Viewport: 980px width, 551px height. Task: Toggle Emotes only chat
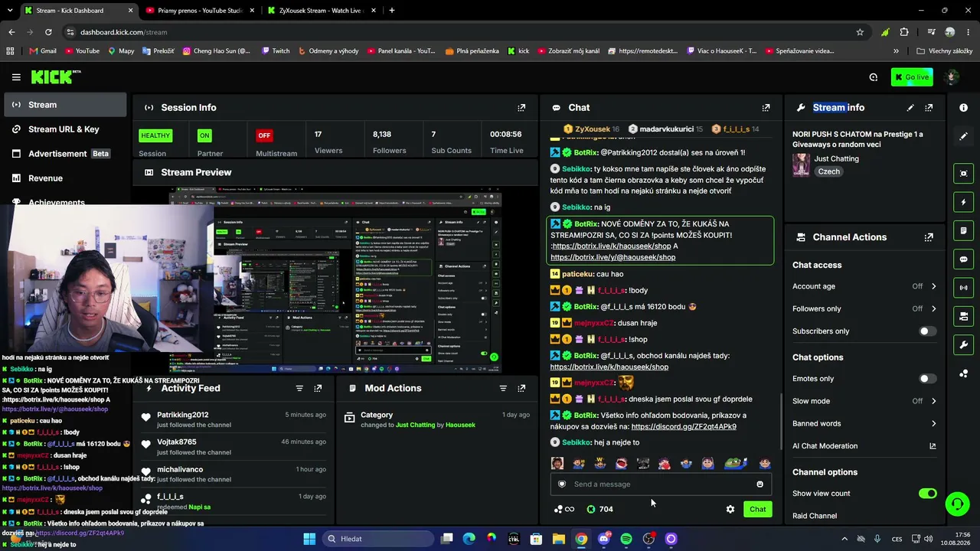[926, 379]
